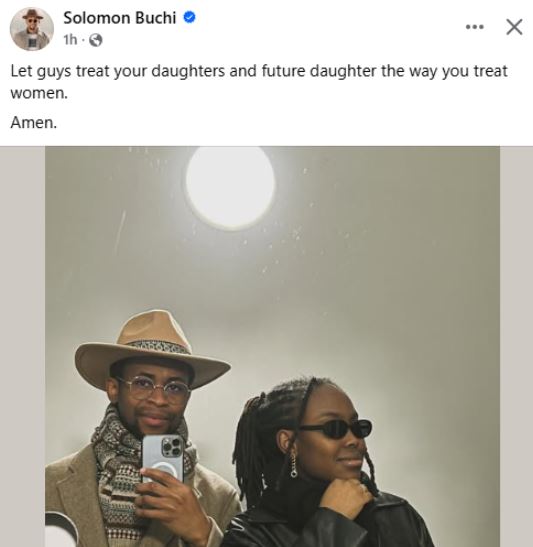Click the blue verified badge
The image size is (533, 547).
point(189,17)
